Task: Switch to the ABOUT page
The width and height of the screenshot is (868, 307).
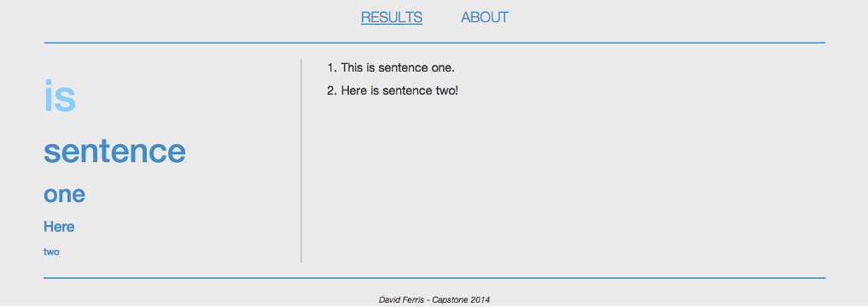Action: click(x=485, y=17)
